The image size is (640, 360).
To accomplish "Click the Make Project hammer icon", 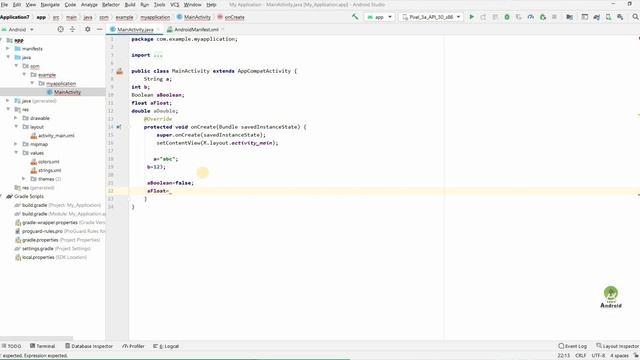I will tap(355, 17).
